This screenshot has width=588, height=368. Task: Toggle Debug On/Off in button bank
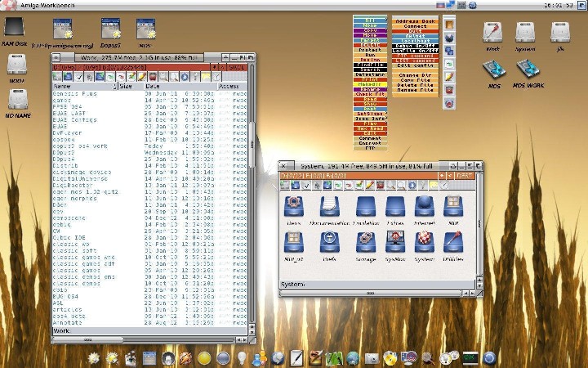point(415,44)
